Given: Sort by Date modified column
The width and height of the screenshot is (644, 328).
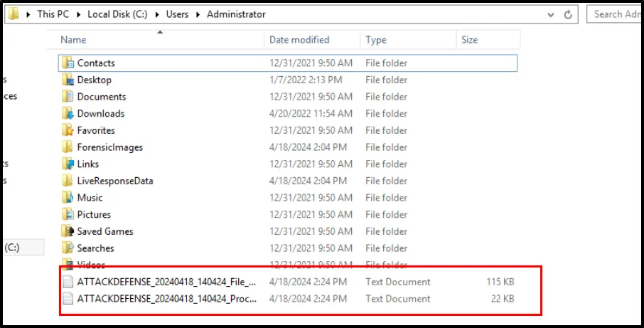Looking at the screenshot, I should (299, 41).
